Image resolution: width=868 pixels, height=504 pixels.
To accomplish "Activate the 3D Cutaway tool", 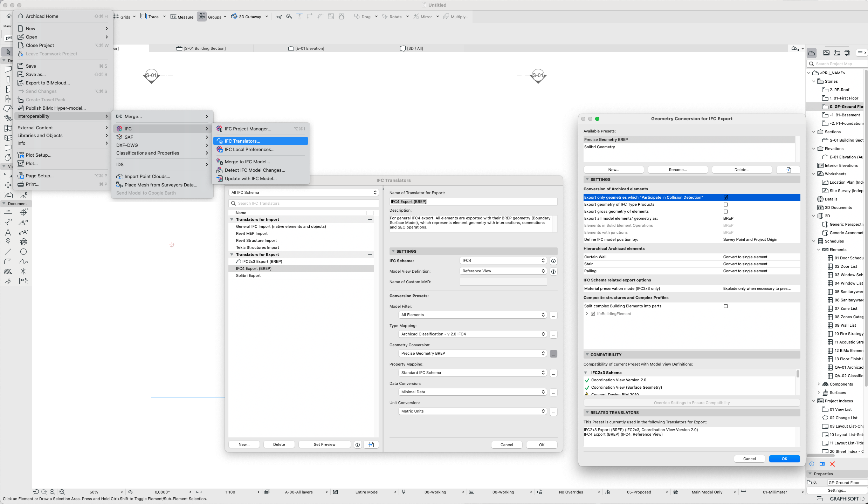I will tap(246, 16).
